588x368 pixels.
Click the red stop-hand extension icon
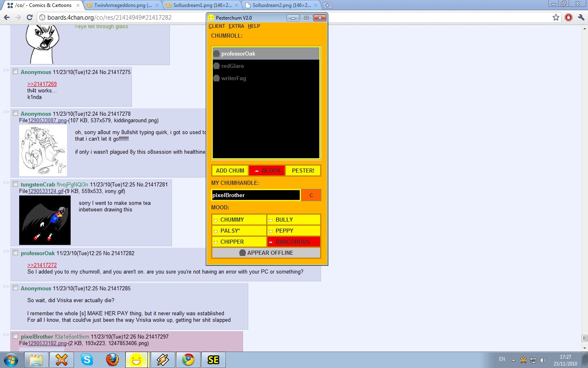(568, 17)
